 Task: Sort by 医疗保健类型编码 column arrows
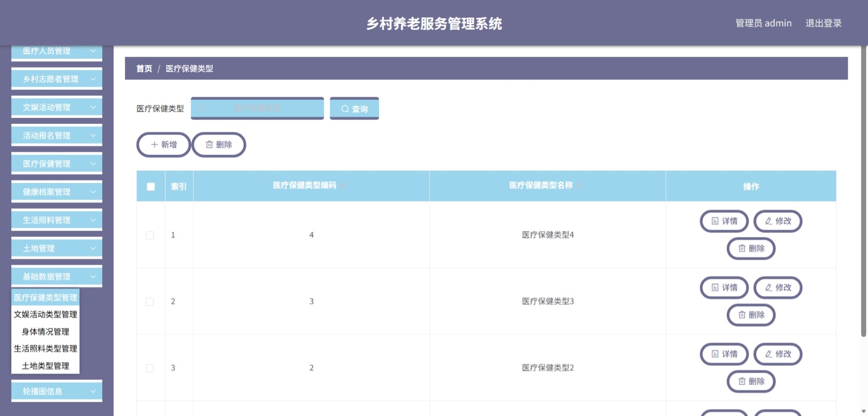pos(343,186)
